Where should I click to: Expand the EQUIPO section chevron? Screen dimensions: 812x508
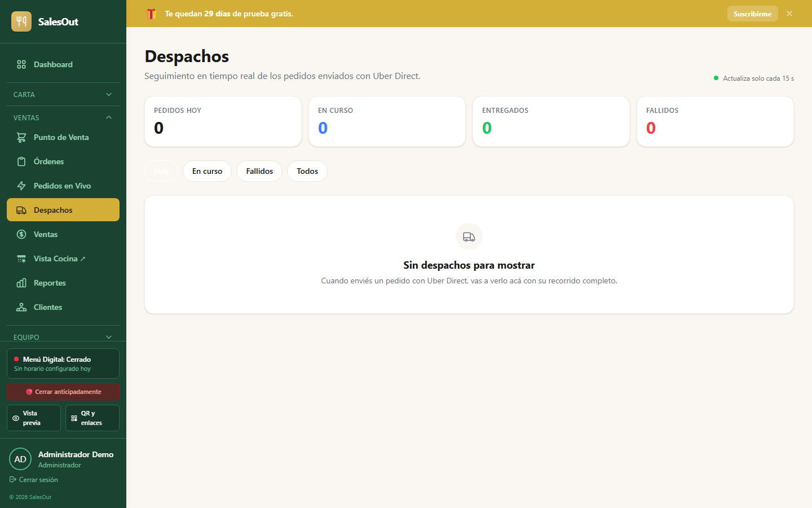109,337
